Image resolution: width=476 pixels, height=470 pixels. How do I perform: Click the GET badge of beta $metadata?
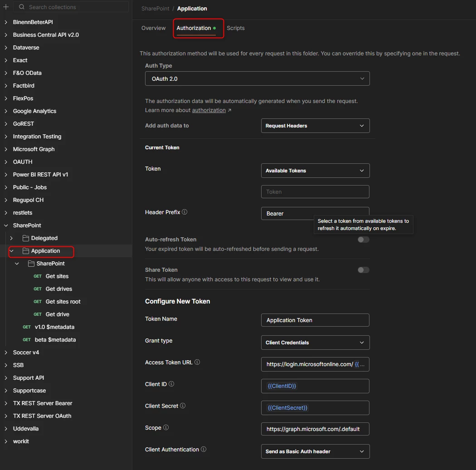pyautogui.click(x=27, y=340)
